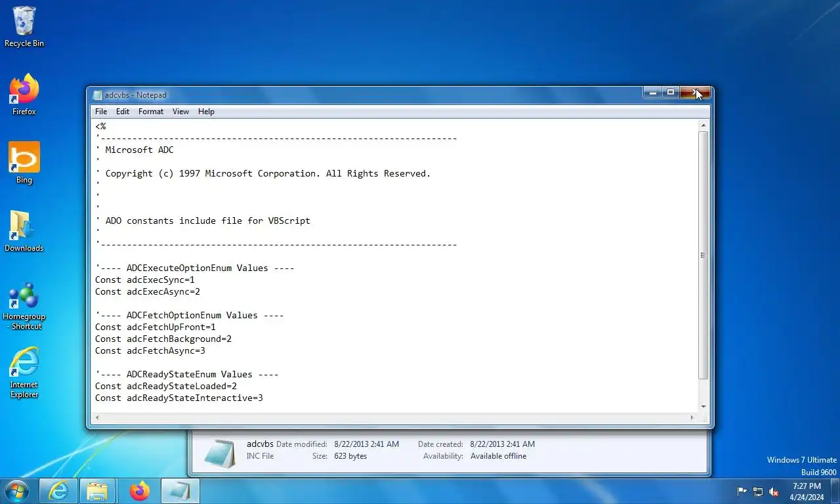Click the adcvbs file name in Explorer details pane
Image resolution: width=840 pixels, height=504 pixels.
(x=260, y=444)
